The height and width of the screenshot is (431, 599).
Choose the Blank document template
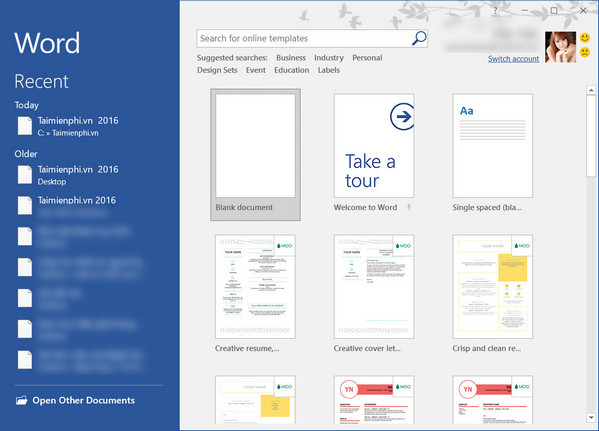[x=256, y=155]
